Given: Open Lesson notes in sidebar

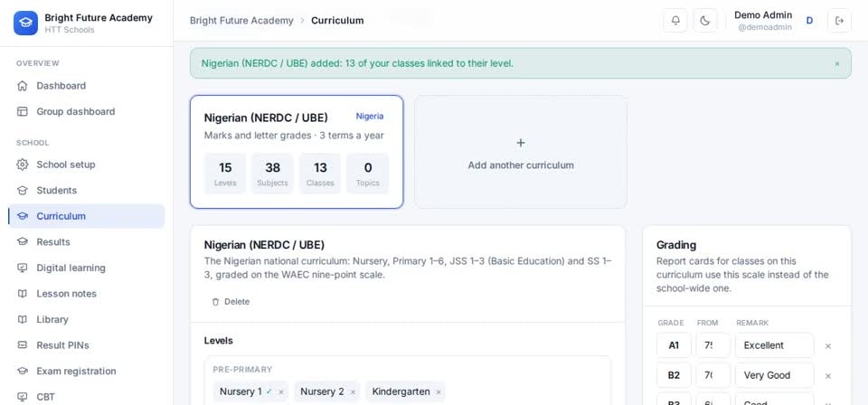Looking at the screenshot, I should coord(87,294).
